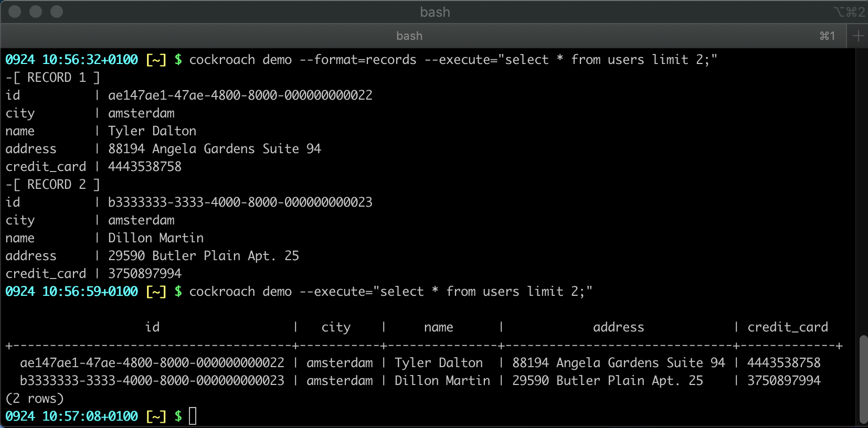This screenshot has height=428, width=868.
Task: Click the 'address' label in record 2
Action: click(x=31, y=256)
